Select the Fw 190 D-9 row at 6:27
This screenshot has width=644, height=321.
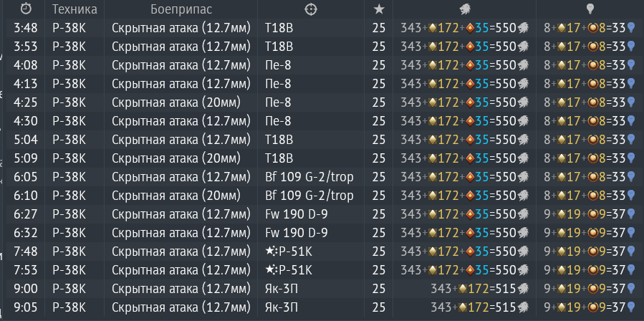(322, 214)
